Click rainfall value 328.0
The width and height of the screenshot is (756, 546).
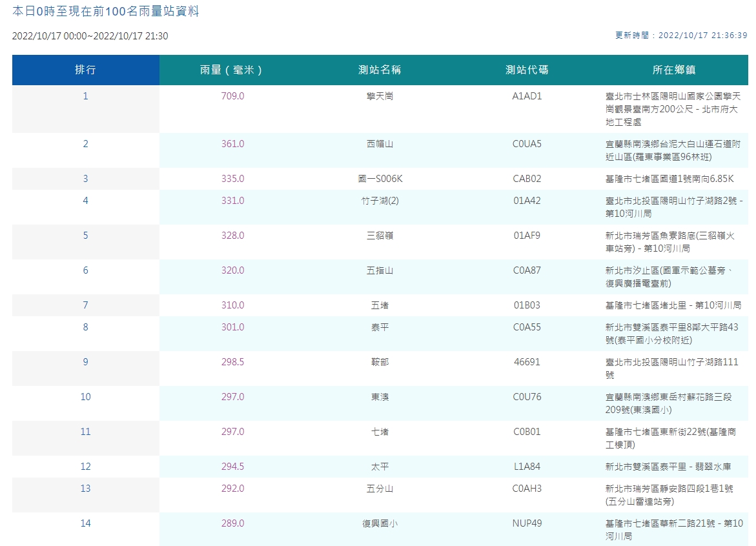pos(233,236)
